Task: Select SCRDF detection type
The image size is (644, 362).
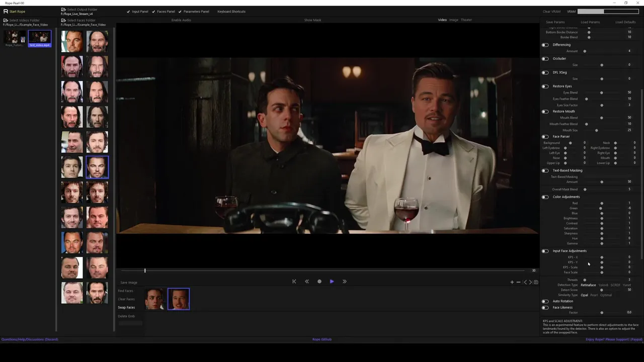Action: [615, 285]
